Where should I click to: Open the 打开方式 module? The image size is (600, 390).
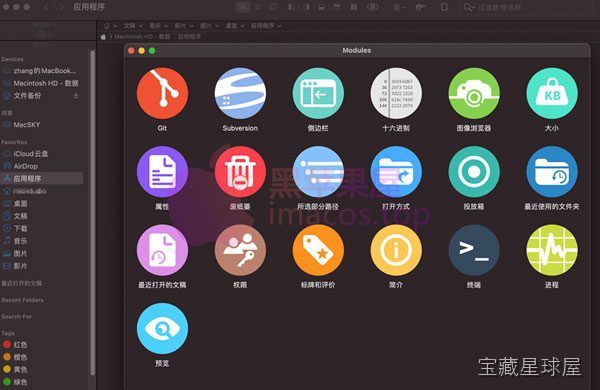pyautogui.click(x=396, y=172)
